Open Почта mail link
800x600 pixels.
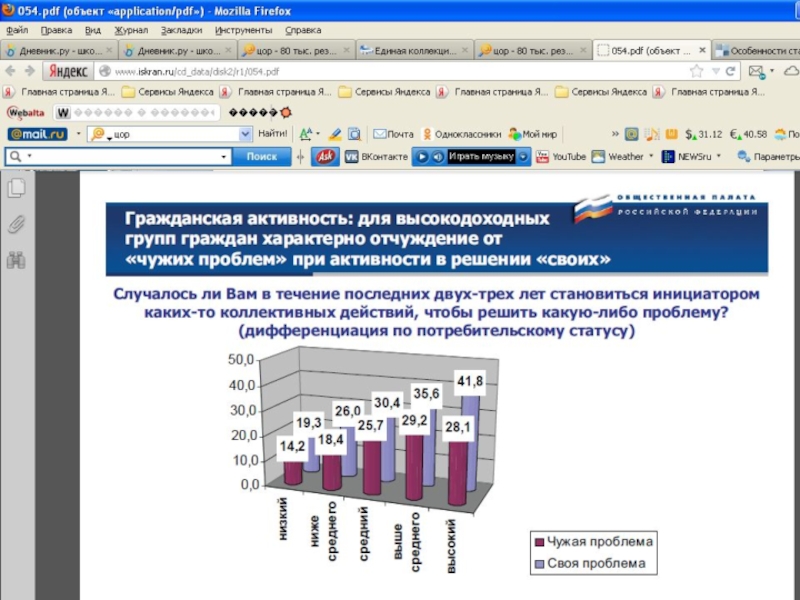(393, 134)
